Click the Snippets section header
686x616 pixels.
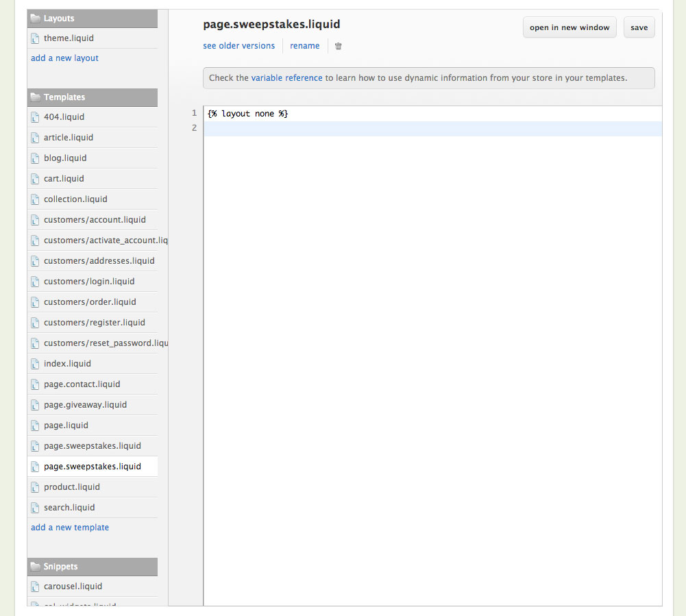point(93,567)
